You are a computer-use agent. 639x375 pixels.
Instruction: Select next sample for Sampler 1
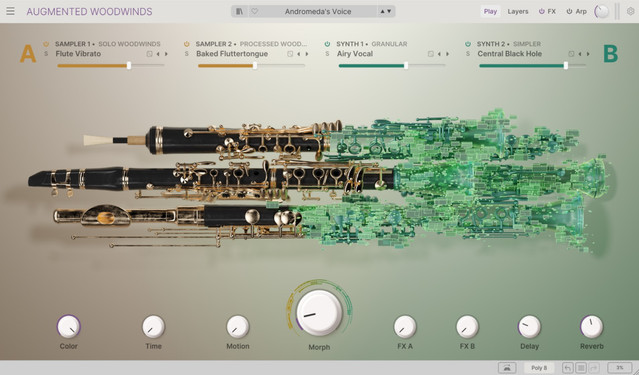pyautogui.click(x=166, y=54)
